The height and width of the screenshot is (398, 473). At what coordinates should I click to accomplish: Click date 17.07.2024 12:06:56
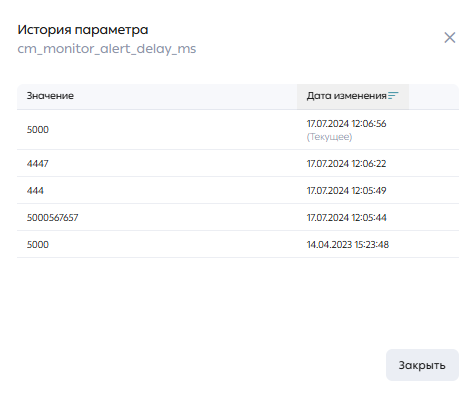[x=346, y=124]
